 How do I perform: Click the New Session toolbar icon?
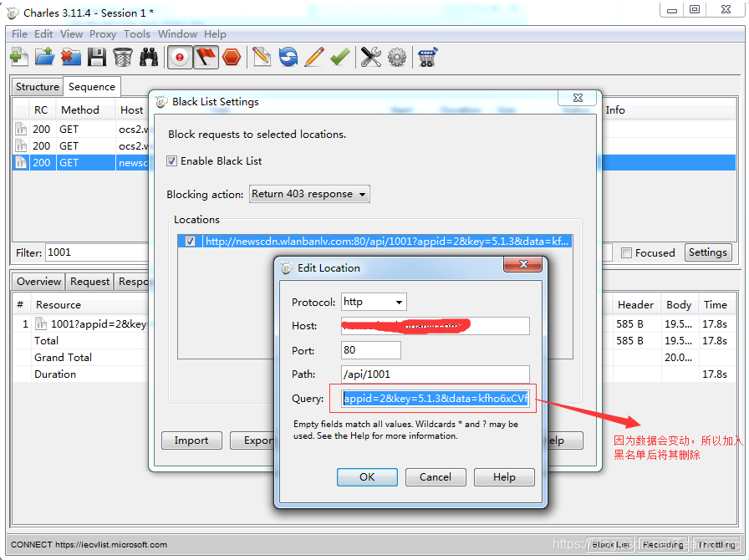(18, 58)
